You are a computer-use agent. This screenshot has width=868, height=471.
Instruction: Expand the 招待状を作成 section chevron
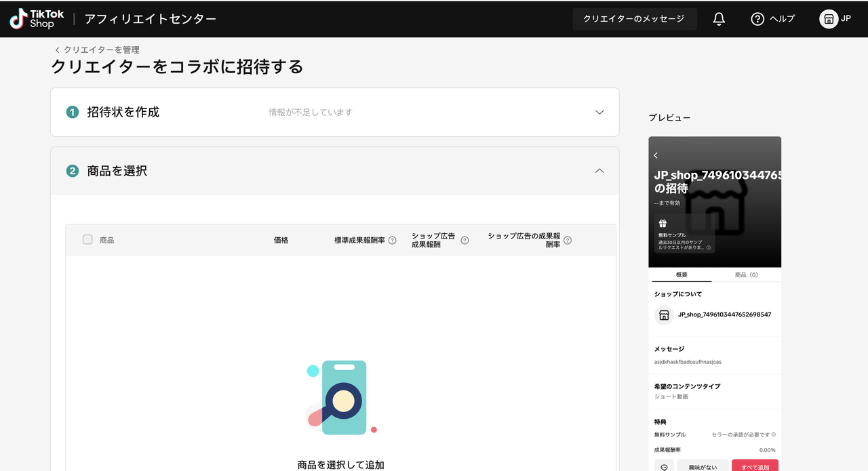(599, 112)
